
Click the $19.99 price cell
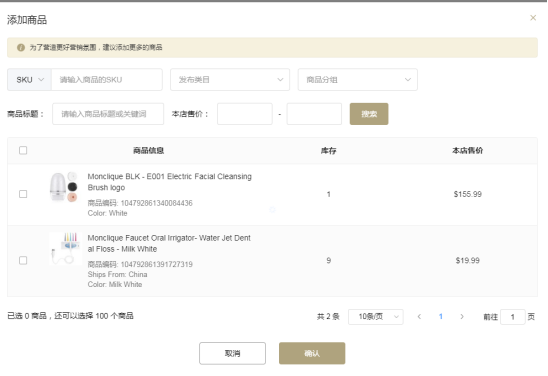tap(467, 260)
